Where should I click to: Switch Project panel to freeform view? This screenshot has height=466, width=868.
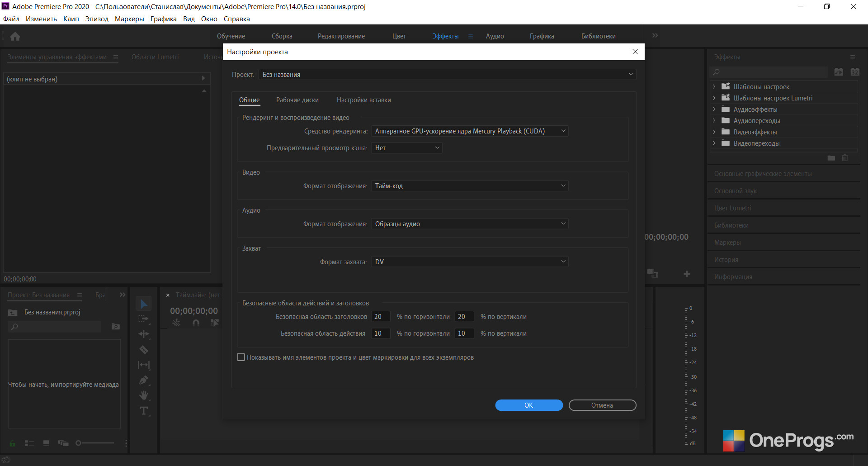(63, 443)
